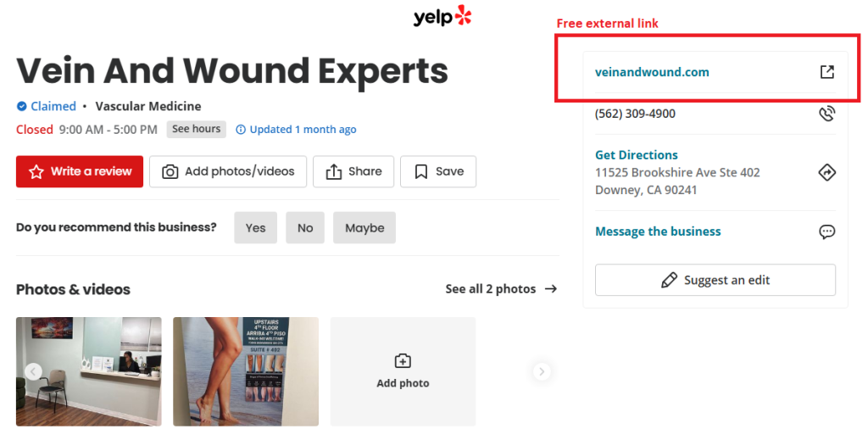This screenshot has width=868, height=440.
Task: Click the Yelp logo at top
Action: (x=442, y=16)
